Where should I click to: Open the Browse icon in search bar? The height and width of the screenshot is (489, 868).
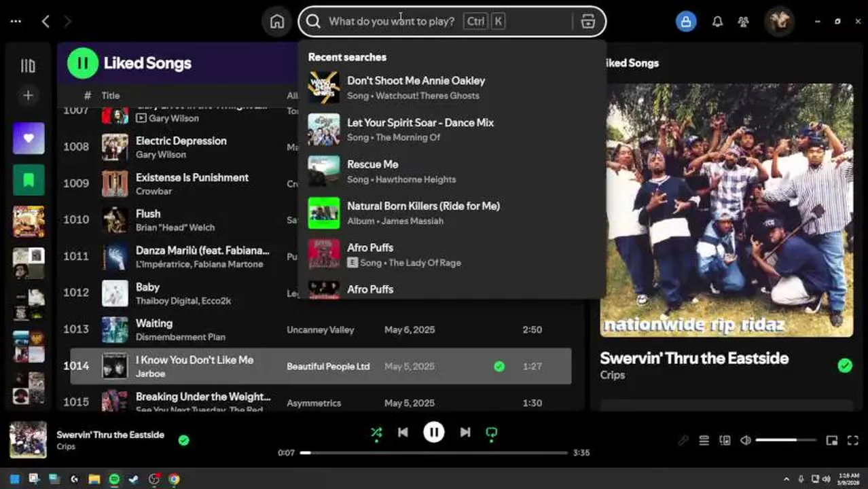tap(587, 21)
